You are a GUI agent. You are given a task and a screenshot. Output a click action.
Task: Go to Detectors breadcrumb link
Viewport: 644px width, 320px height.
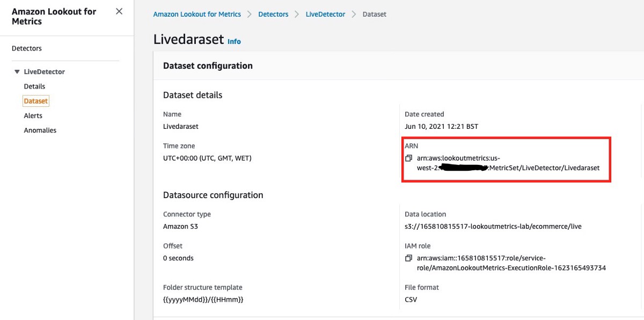point(273,14)
